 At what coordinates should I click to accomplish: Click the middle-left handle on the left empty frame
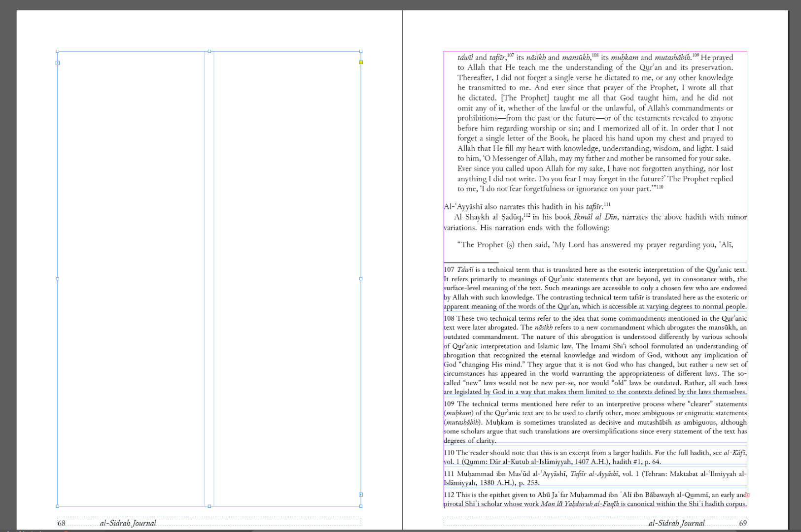point(58,278)
